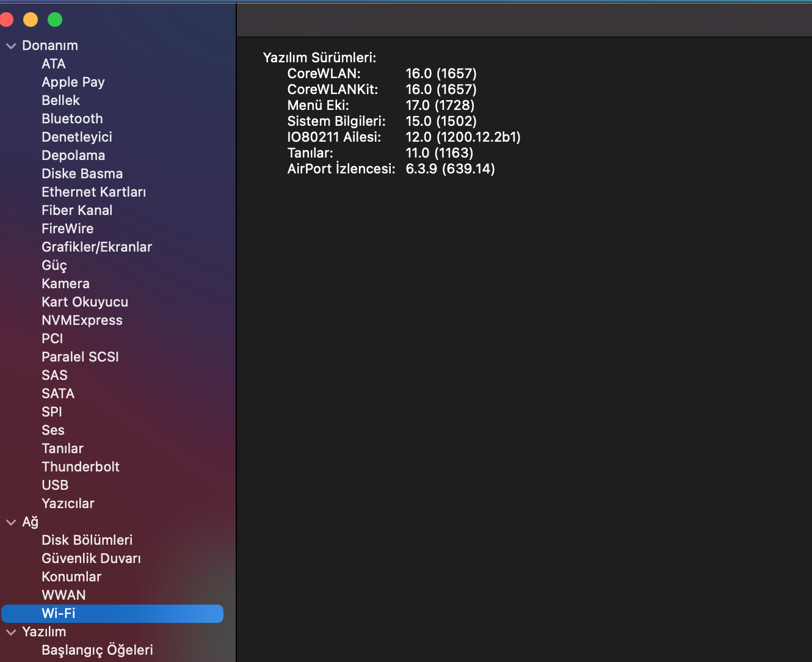812x662 pixels.
Task: Select Güvenlik Duvarı under Ağ
Action: click(91, 558)
